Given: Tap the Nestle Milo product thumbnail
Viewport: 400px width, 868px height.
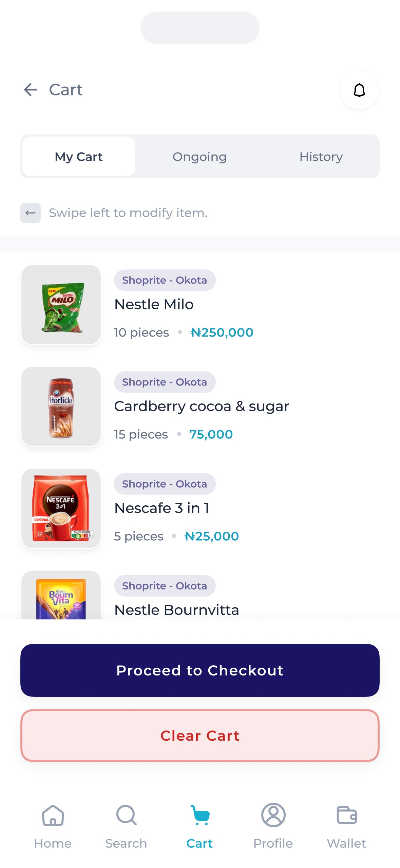Looking at the screenshot, I should (61, 305).
